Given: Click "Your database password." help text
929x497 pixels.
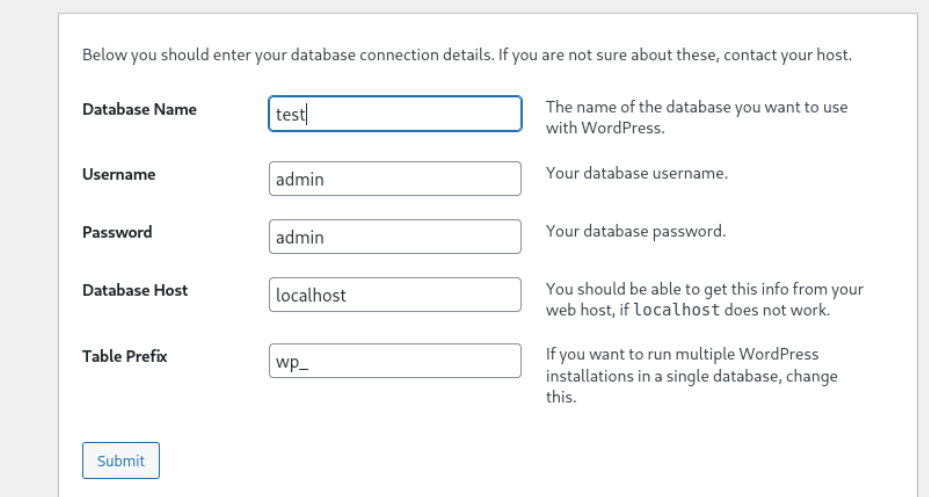Looking at the screenshot, I should coord(635,231).
